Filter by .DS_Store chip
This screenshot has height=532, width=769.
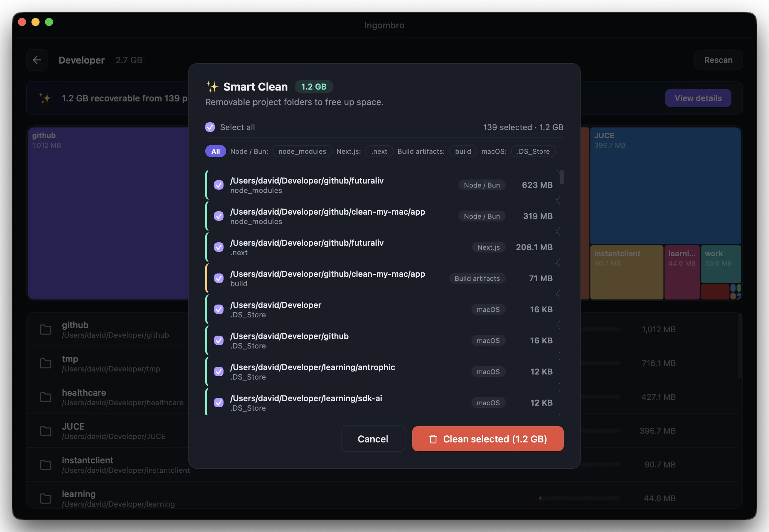point(533,151)
